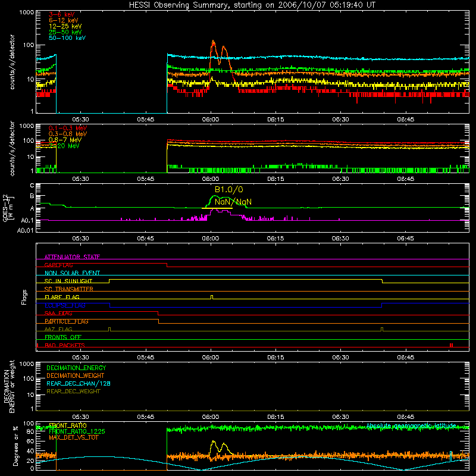The height and width of the screenshot is (476, 476).
Task: Click the NaN/NaN position annotation
Action: coord(233,202)
